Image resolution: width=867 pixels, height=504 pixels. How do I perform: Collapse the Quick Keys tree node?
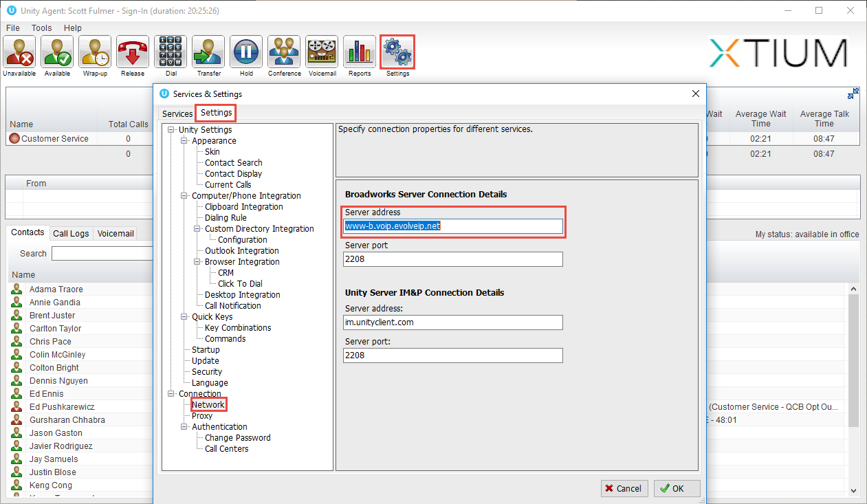[185, 317]
